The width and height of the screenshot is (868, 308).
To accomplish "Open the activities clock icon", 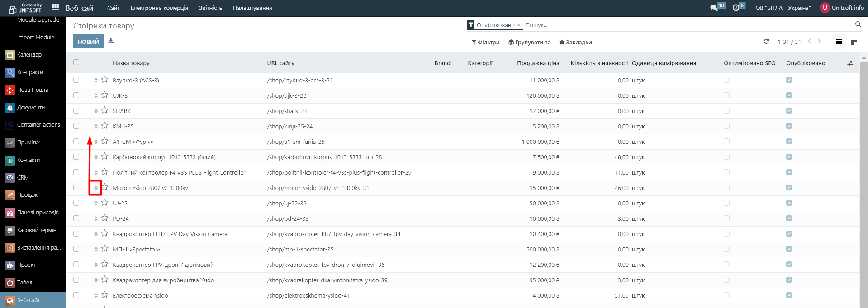I will pos(736,8).
